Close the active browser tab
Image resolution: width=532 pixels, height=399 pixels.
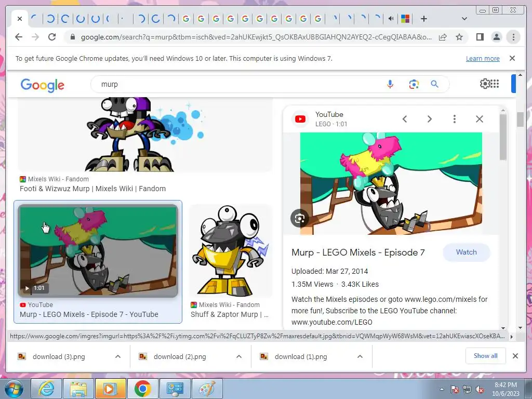click(x=20, y=19)
